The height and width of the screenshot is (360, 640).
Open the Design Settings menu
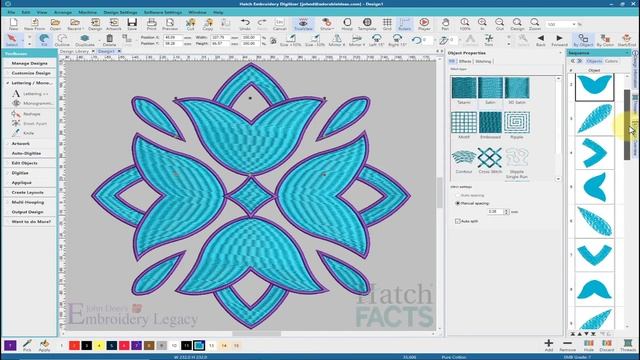coord(120,12)
